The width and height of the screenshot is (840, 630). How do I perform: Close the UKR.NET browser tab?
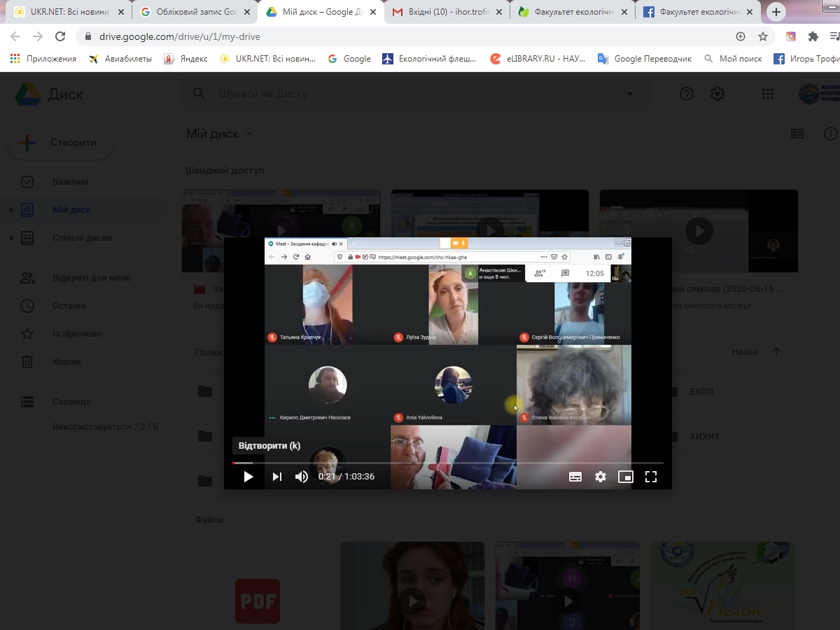pos(121,12)
